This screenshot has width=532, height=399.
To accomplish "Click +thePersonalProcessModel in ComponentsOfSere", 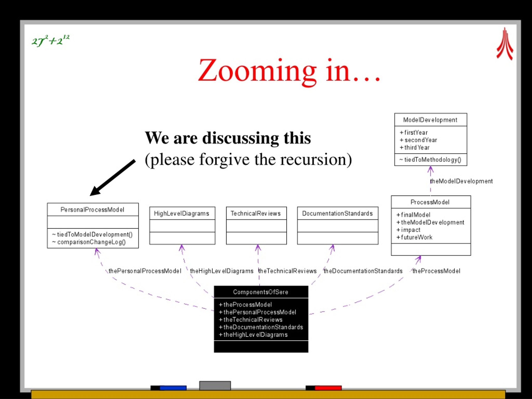I will [257, 312].
